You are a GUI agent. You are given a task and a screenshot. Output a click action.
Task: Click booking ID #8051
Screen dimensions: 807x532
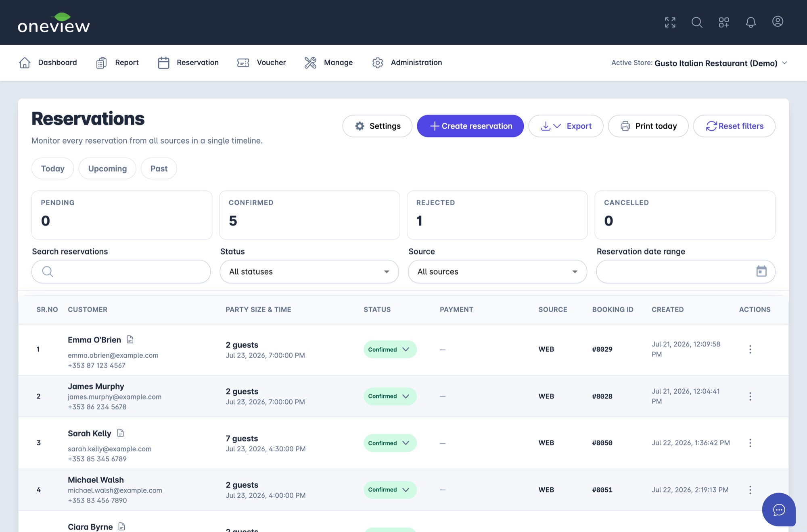click(x=602, y=490)
